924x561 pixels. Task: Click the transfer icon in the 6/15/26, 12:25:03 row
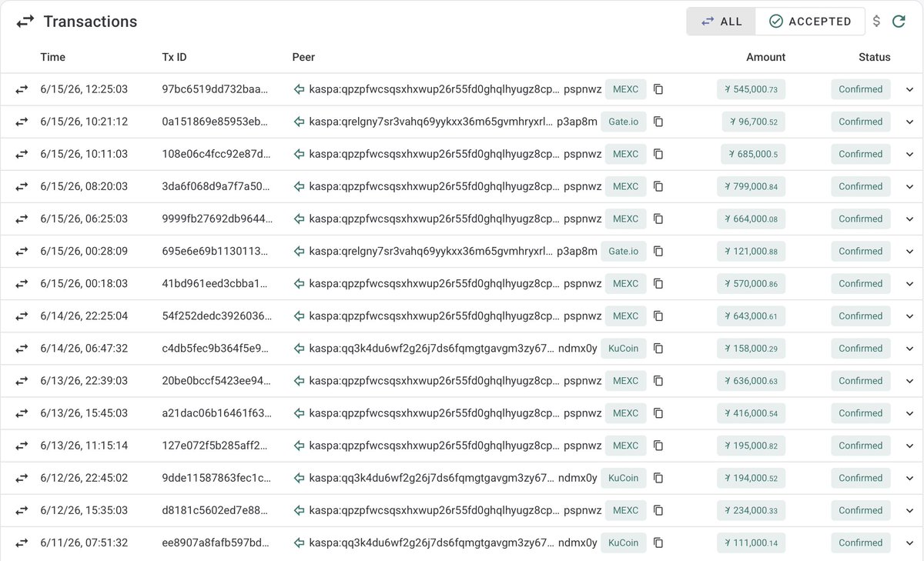[x=22, y=89]
